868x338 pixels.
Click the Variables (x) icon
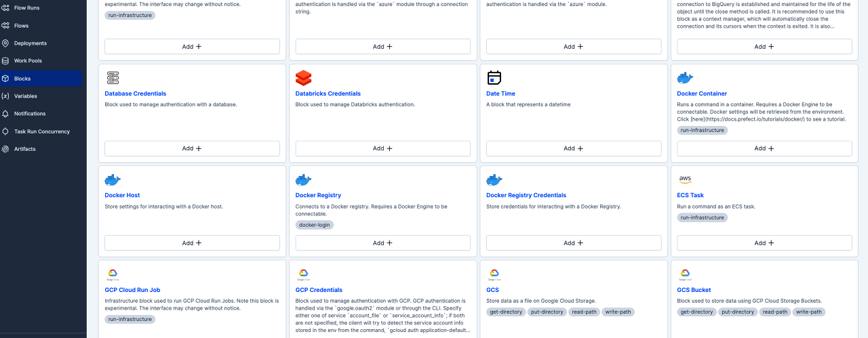[x=5, y=96]
